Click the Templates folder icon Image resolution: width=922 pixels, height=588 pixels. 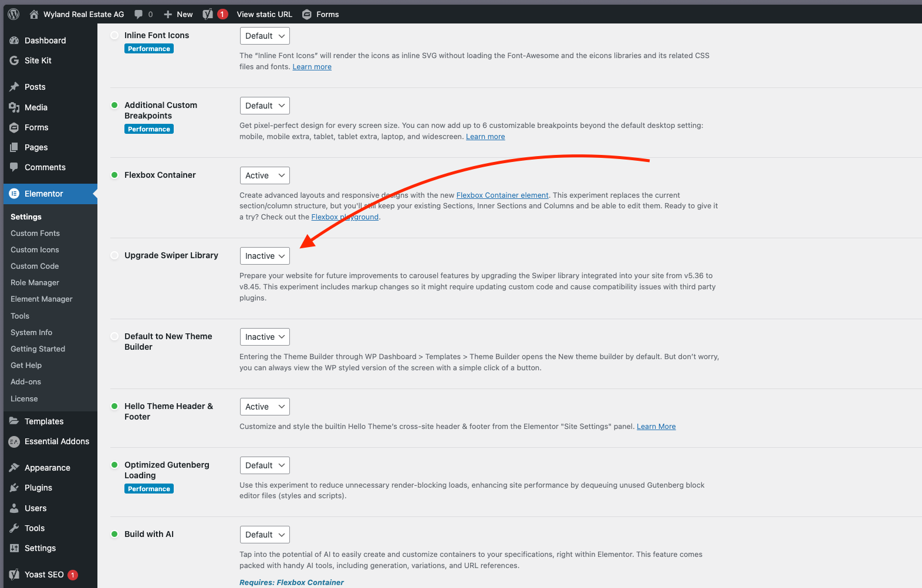15,421
